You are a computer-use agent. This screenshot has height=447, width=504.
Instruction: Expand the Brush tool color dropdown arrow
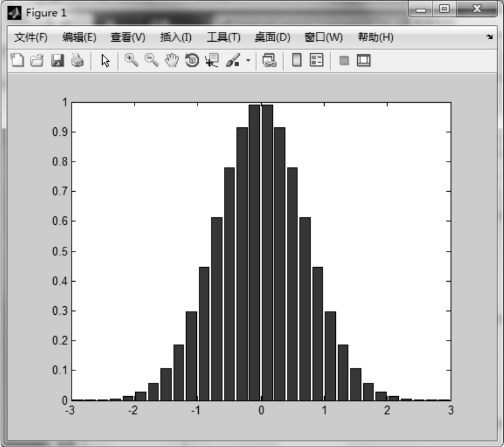pyautogui.click(x=248, y=61)
